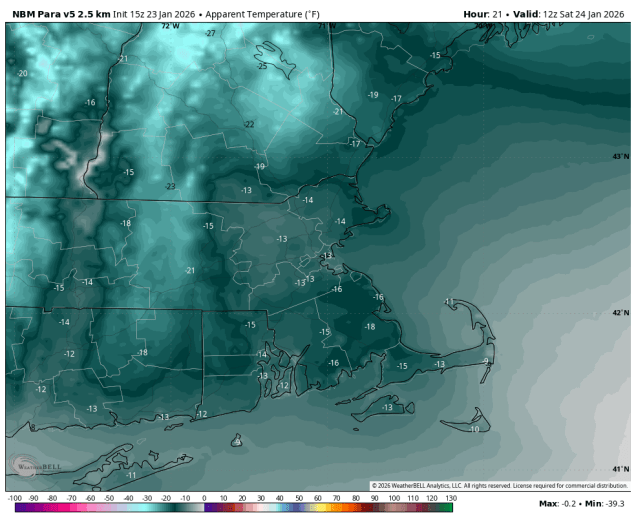The height and width of the screenshot is (522, 636).
Task: Click the -100 end of the color bar
Action: [15, 497]
